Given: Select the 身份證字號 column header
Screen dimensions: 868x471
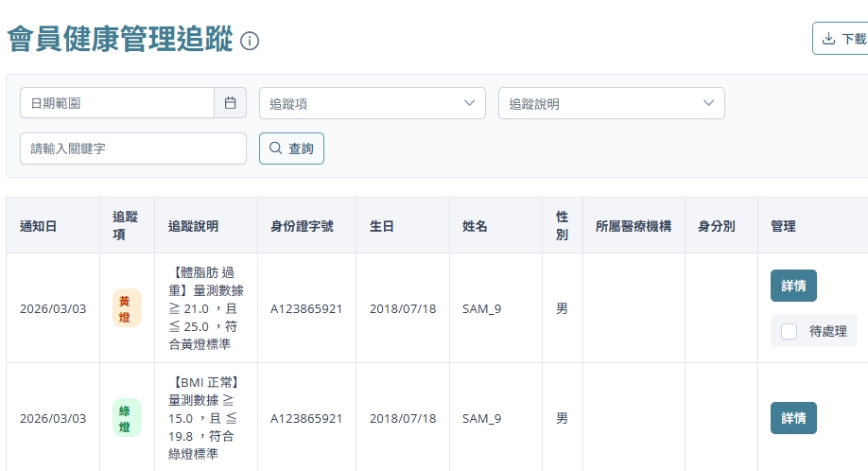Looking at the screenshot, I should pos(302,226).
